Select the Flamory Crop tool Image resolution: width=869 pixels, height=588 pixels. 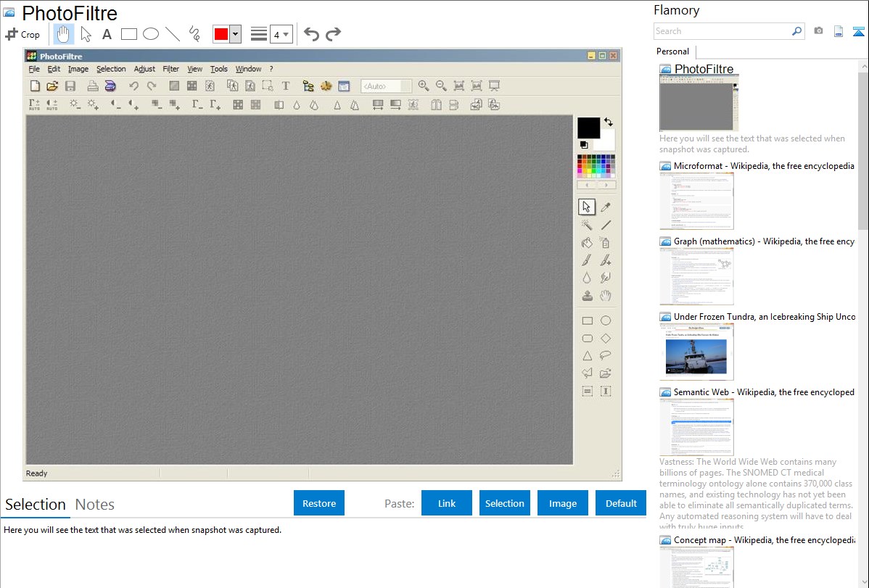pos(22,34)
